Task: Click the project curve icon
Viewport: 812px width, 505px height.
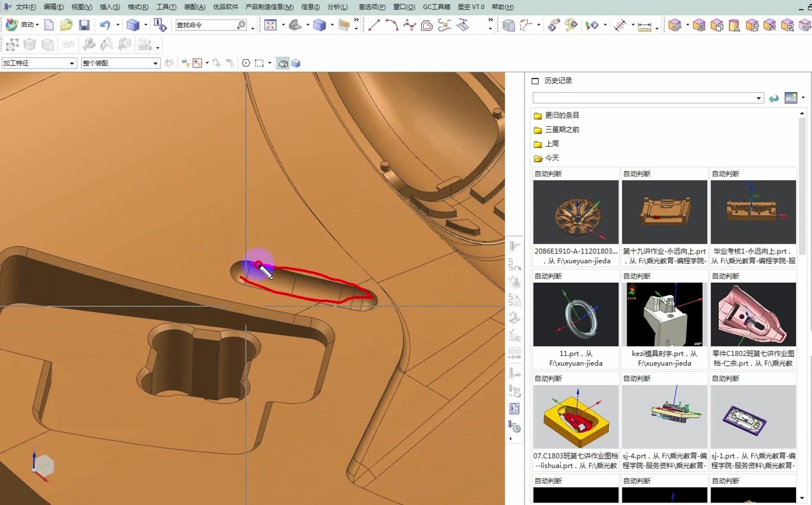Action: [445, 25]
